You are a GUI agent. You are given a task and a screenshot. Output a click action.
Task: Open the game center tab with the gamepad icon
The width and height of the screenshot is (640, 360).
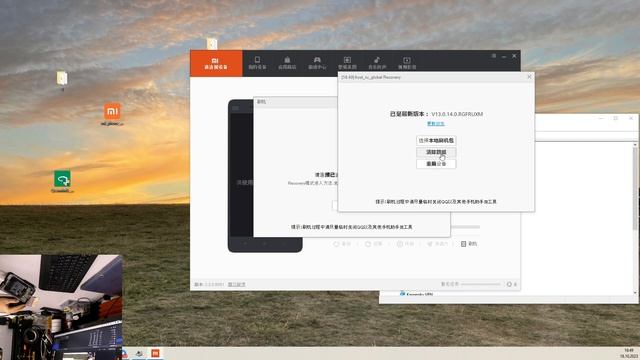coord(317,63)
